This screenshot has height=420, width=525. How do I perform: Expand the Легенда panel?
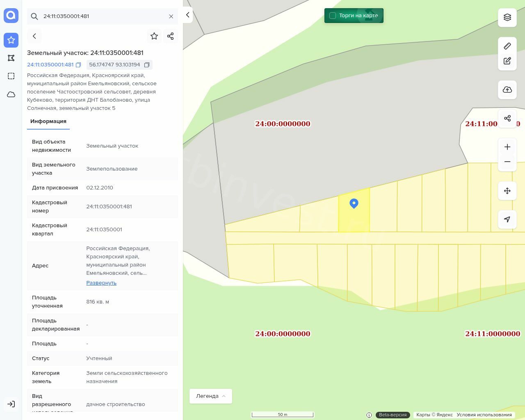point(210,396)
